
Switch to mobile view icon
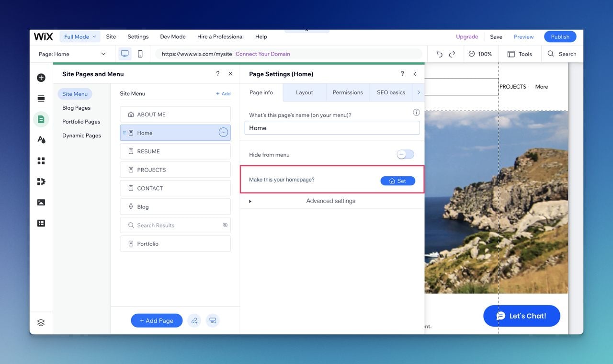140,54
